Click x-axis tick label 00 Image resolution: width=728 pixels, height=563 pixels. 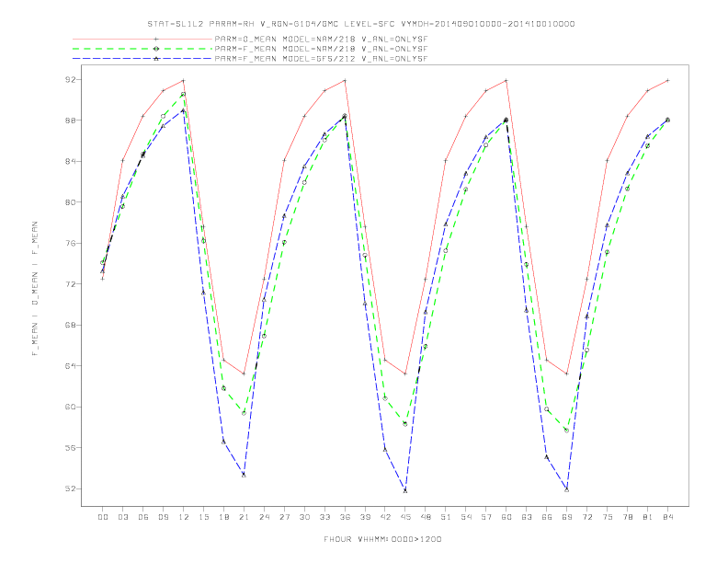tap(103, 517)
